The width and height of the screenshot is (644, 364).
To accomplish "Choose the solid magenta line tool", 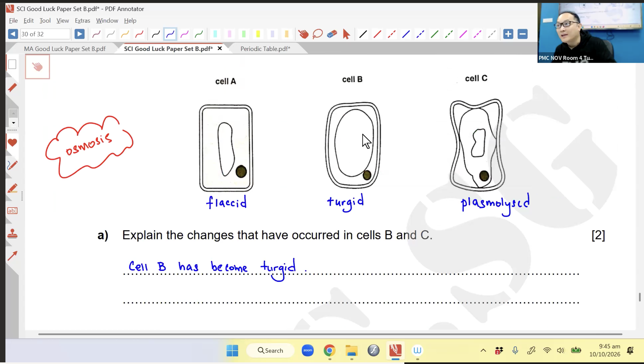I will pos(463,34).
